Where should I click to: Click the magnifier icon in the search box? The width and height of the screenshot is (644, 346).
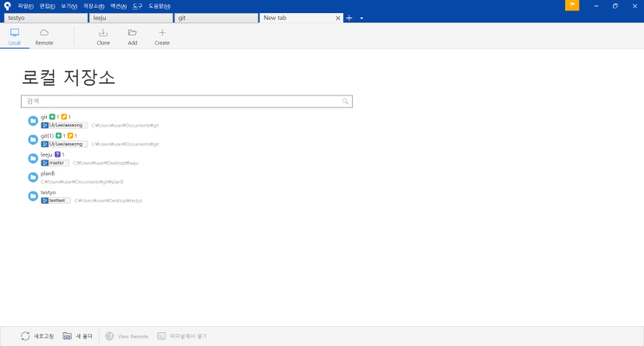coord(346,101)
